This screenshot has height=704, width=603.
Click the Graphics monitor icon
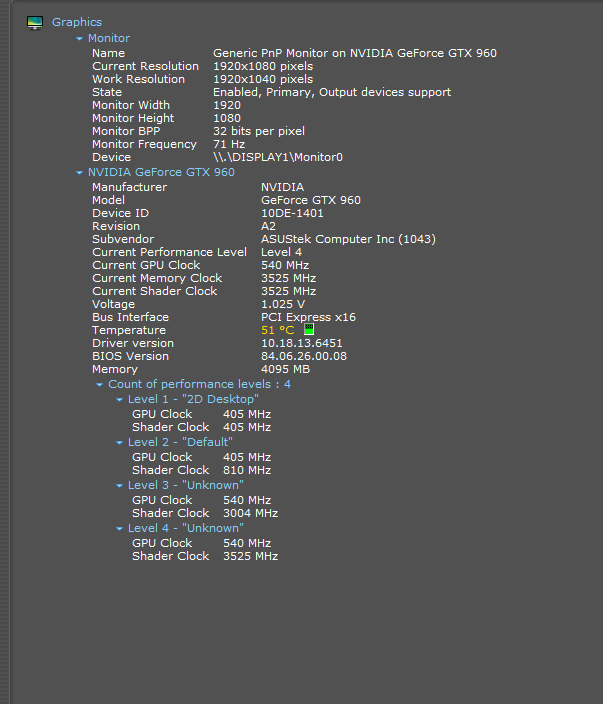pyautogui.click(x=35, y=22)
